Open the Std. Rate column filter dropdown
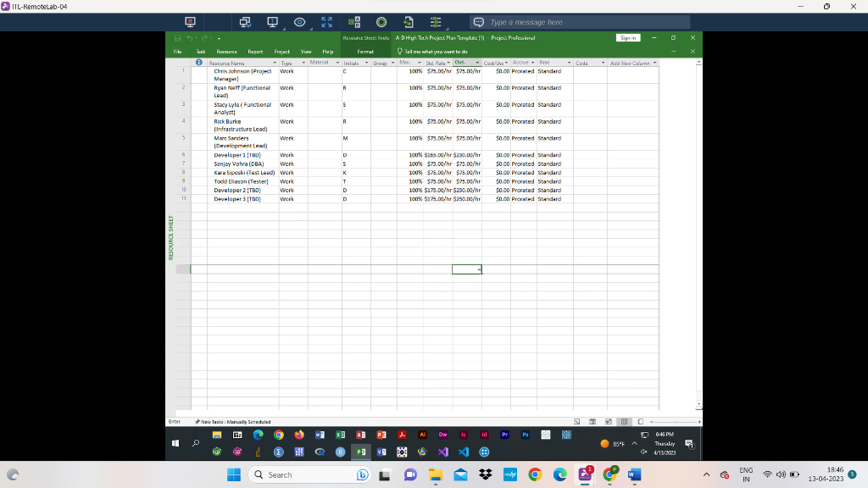Image resolution: width=868 pixels, height=488 pixels. coord(448,63)
